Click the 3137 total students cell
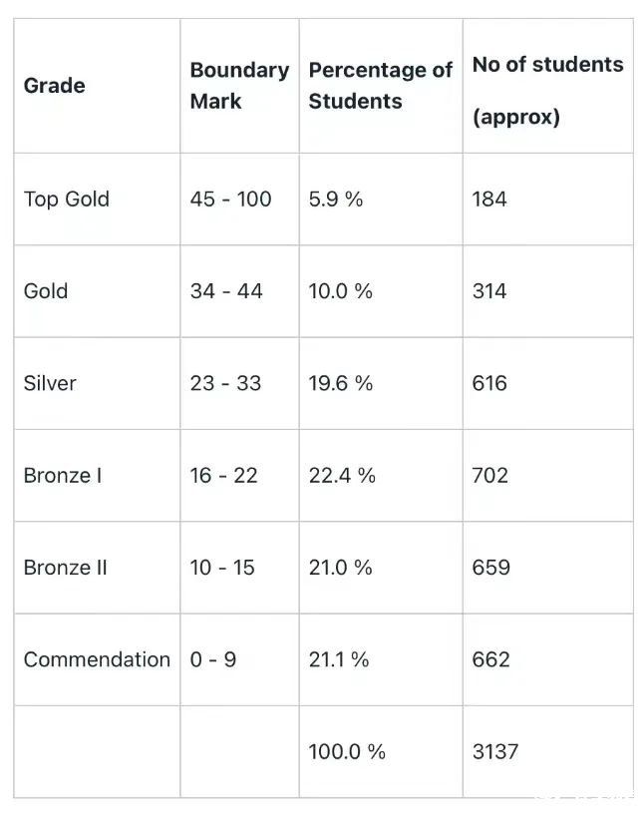Viewport: 644px width, 829px height. [x=495, y=751]
